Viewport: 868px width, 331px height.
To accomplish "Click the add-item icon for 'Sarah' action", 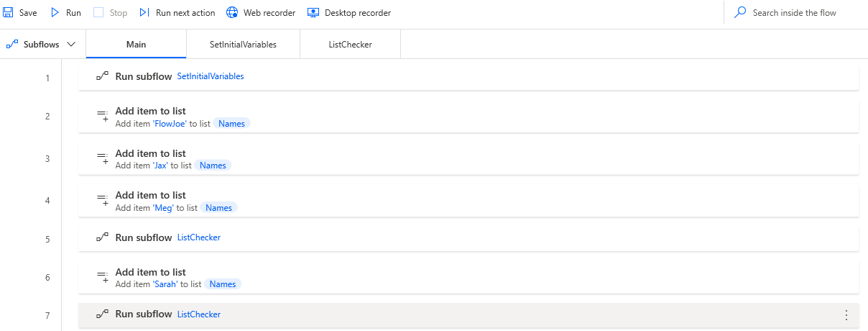I will [102, 277].
